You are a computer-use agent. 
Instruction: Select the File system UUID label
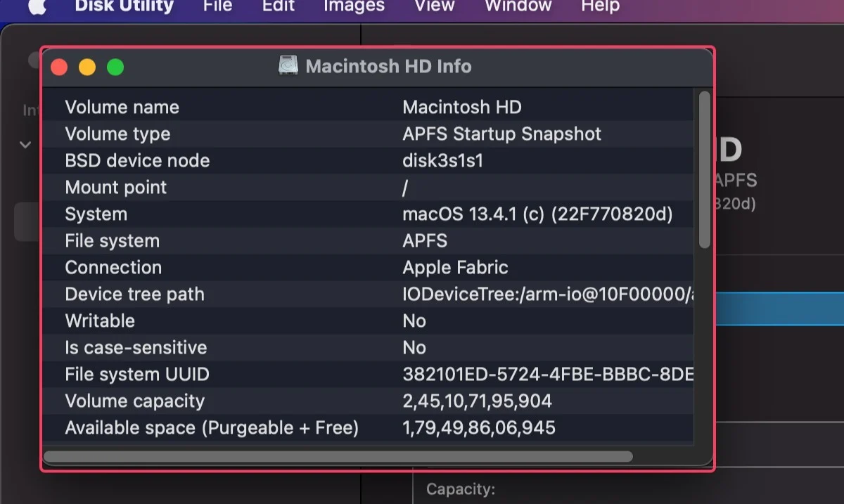coord(137,375)
